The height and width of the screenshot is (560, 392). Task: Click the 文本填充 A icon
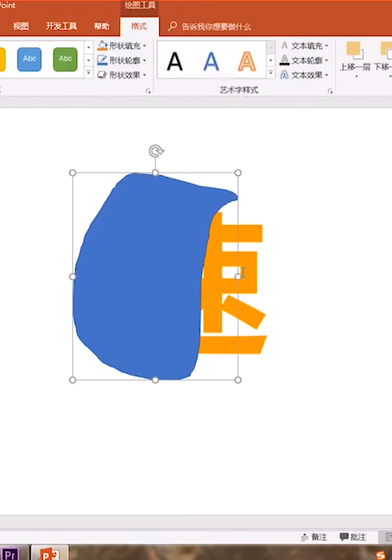(285, 45)
